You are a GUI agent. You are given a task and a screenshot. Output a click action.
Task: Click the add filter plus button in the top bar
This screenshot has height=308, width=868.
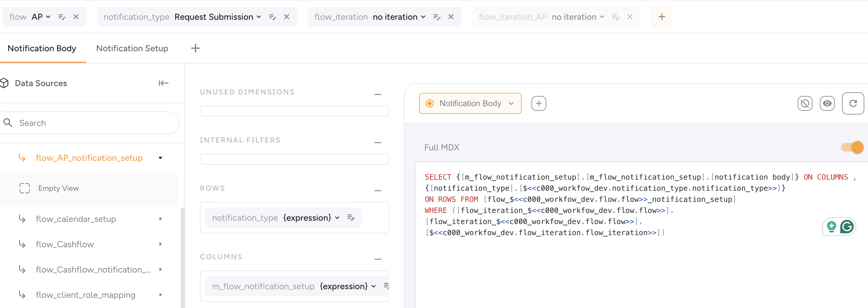661,17
